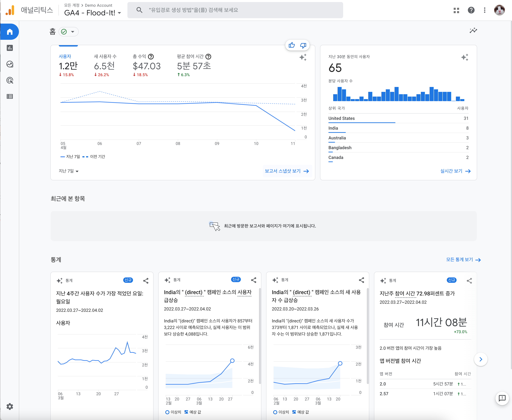Image resolution: width=512 pixels, height=420 pixels.
Task: Click the thumbs down feedback icon
Action: (x=303, y=45)
